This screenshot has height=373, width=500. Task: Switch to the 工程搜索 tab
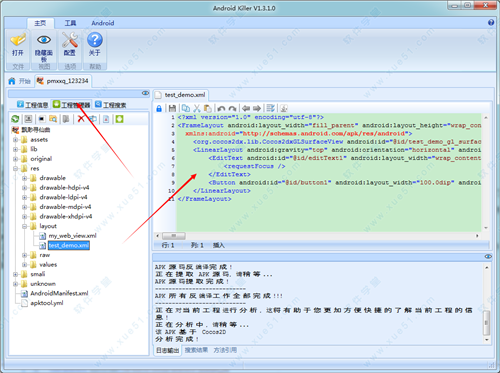click(111, 105)
